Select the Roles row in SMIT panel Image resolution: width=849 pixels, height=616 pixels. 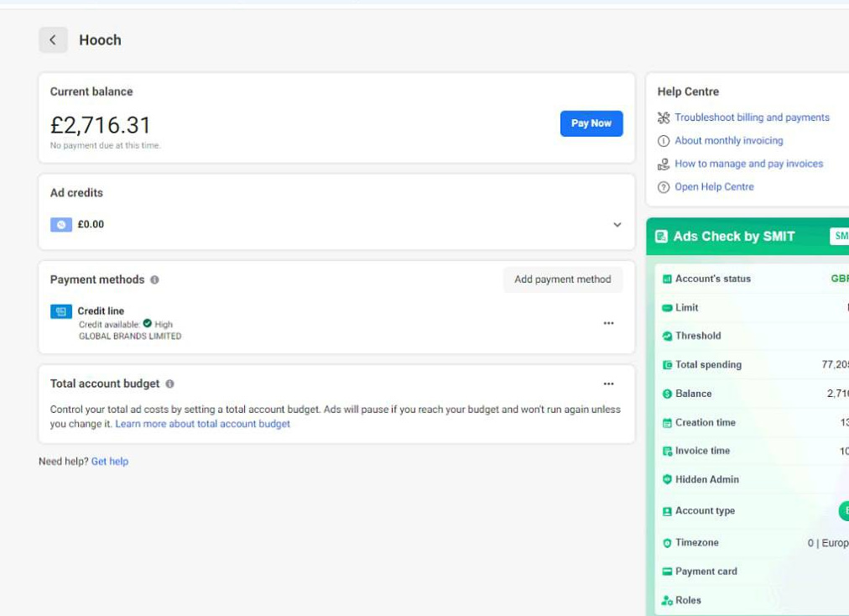click(687, 601)
